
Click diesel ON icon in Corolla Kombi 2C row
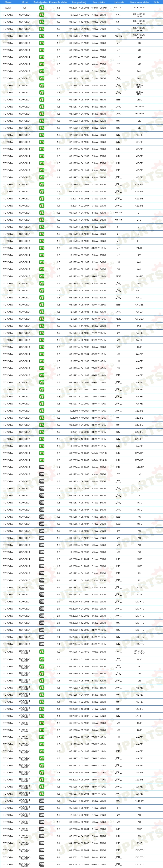[x=42, y=836]
